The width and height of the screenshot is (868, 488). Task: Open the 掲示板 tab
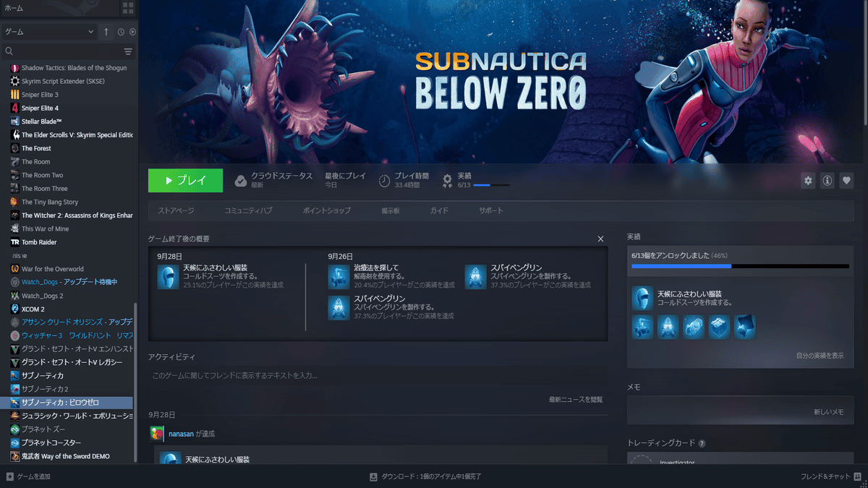pyautogui.click(x=391, y=210)
